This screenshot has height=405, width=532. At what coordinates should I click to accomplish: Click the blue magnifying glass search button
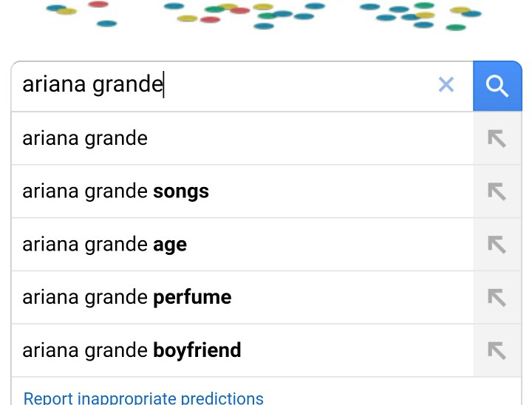[x=497, y=86]
